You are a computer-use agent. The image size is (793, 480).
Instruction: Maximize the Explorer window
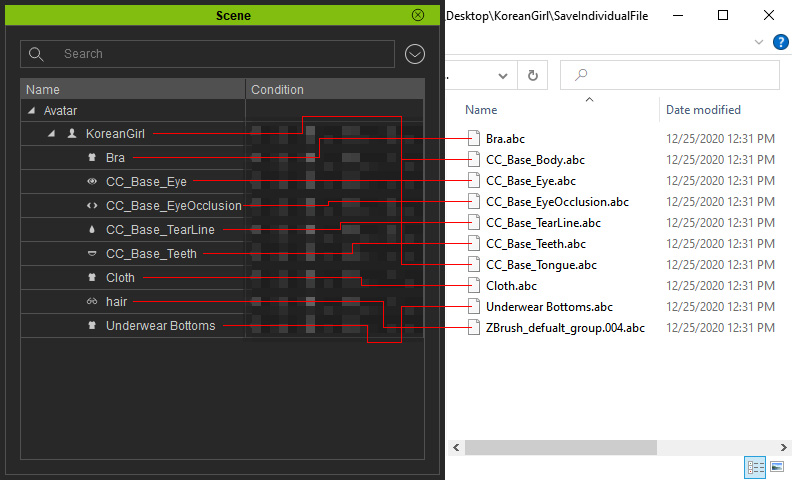(723, 15)
